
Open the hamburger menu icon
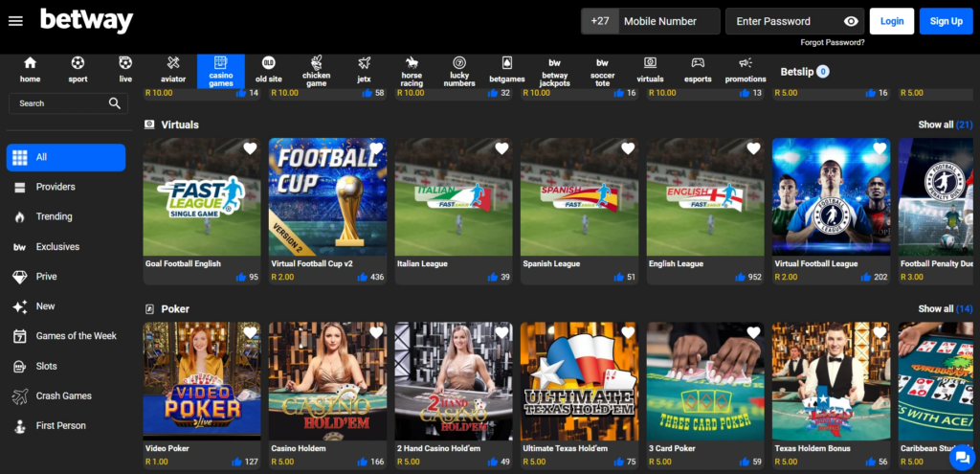(x=15, y=21)
